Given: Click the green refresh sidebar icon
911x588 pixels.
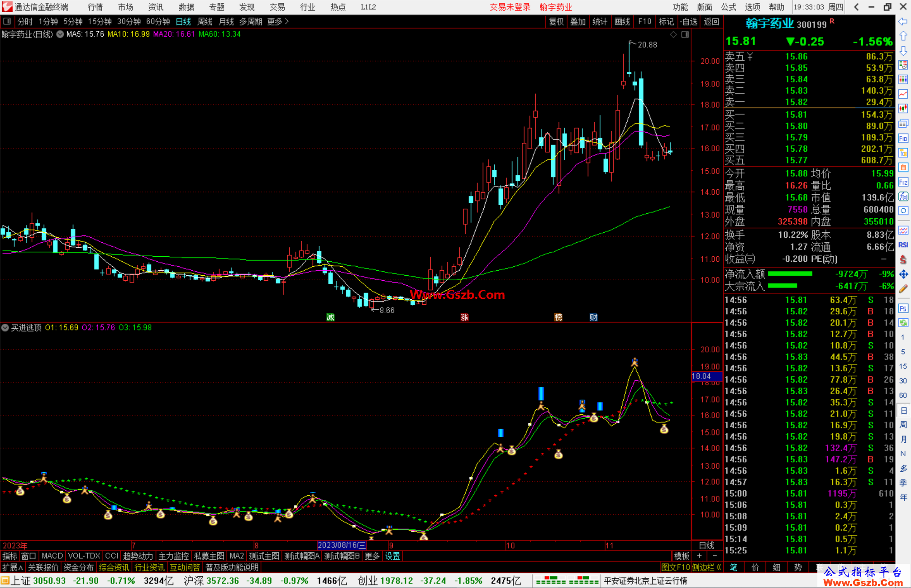Looking at the screenshot, I should (x=903, y=323).
